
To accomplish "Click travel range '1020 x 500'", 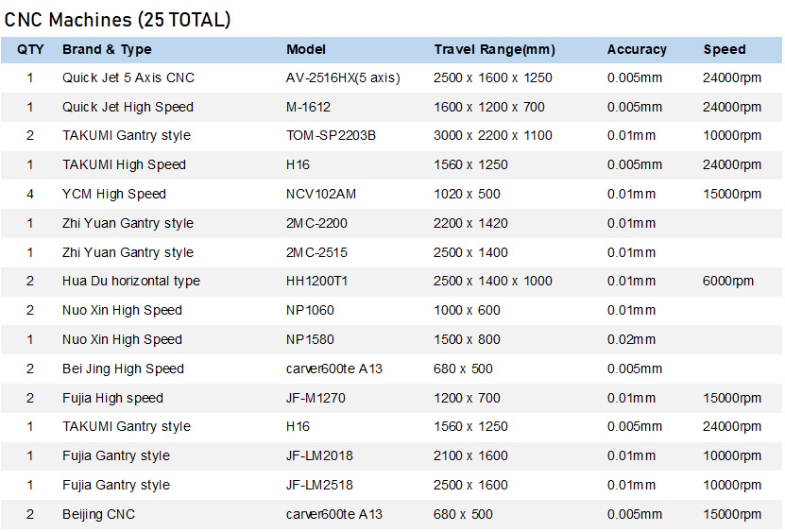I will click(467, 194).
